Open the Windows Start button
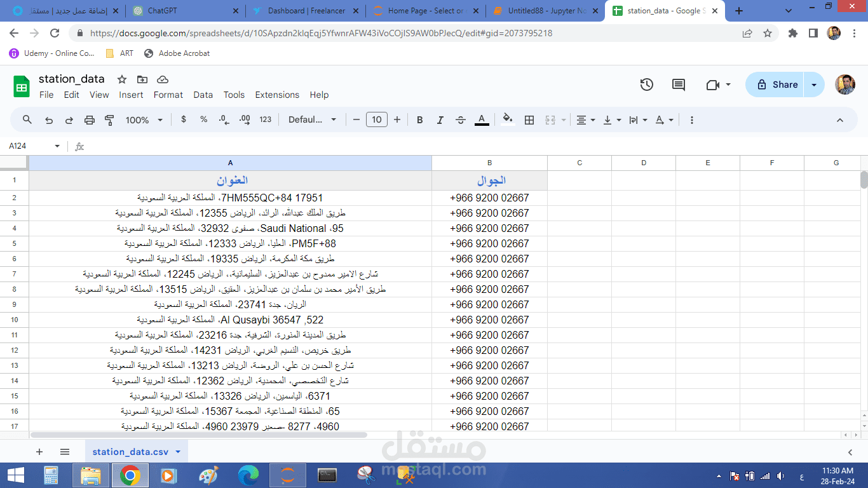 point(15,475)
